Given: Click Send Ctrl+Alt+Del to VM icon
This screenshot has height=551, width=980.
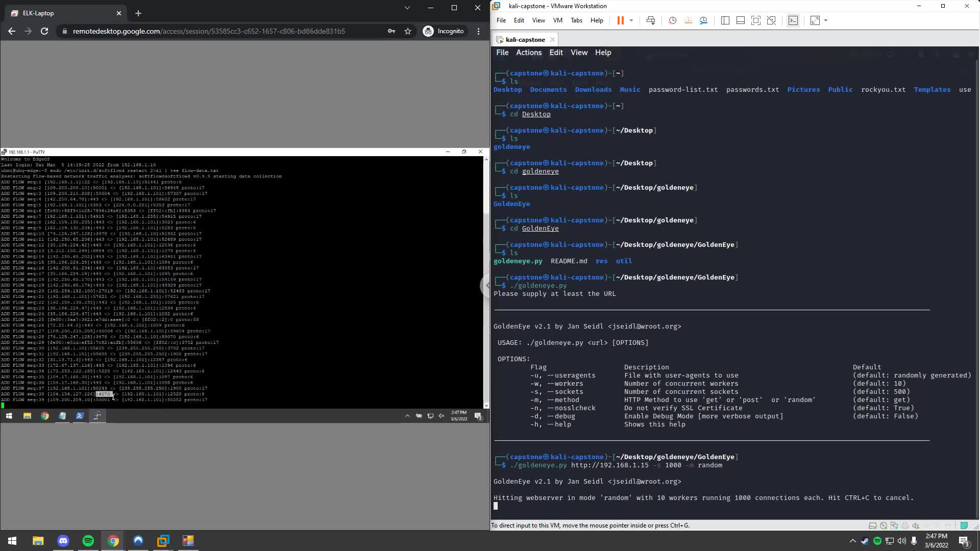Looking at the screenshot, I should (650, 20).
